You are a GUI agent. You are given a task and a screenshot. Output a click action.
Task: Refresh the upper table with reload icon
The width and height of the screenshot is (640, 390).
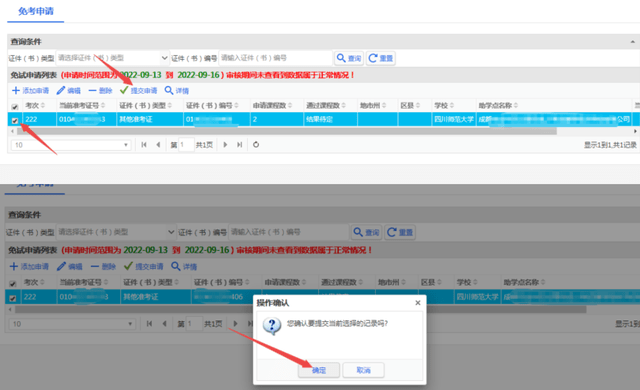pos(256,144)
